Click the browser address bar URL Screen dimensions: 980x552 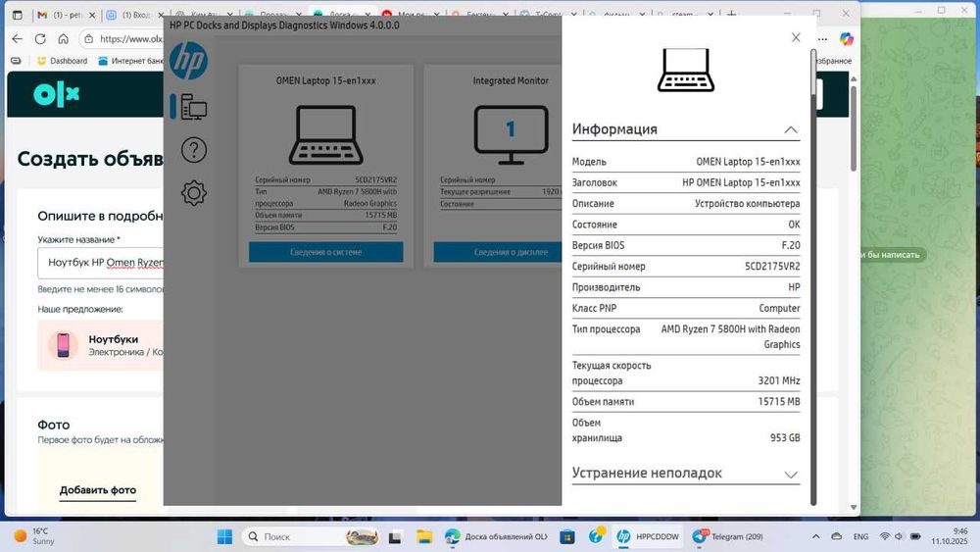[x=130, y=39]
